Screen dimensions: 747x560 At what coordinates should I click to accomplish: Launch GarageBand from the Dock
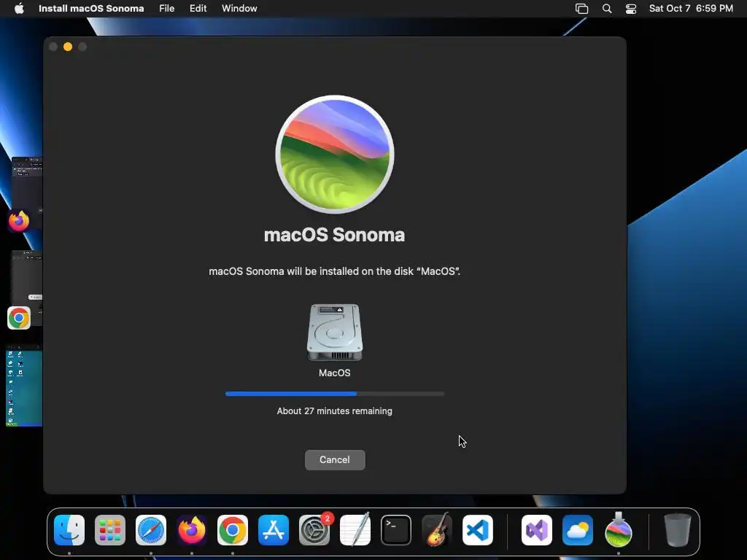coord(437,530)
